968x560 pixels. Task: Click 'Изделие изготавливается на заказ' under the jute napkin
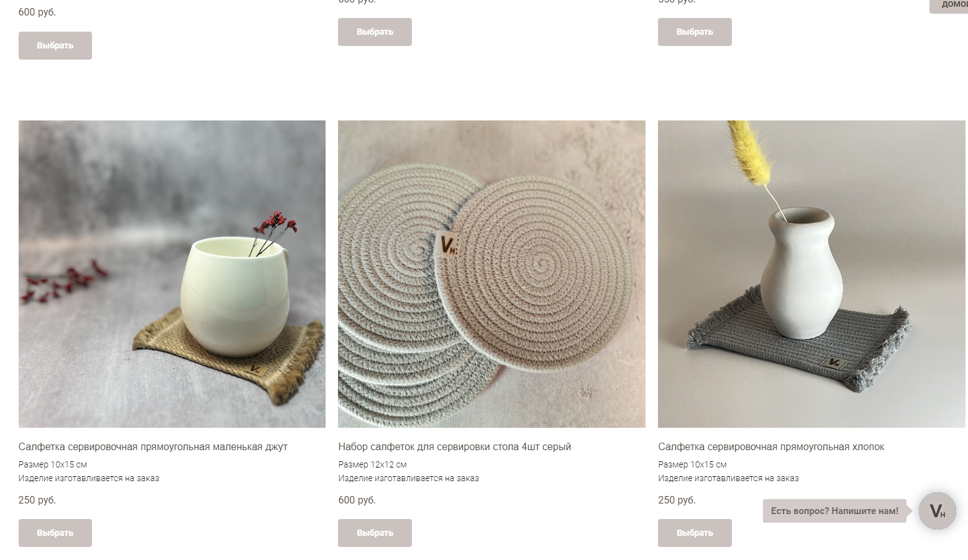point(89,478)
